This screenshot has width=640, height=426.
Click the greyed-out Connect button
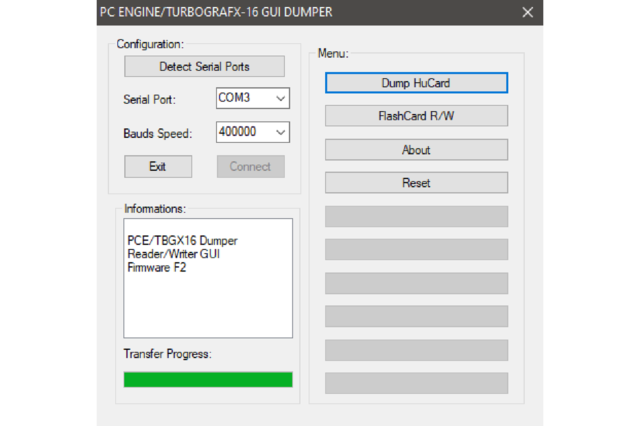[251, 166]
